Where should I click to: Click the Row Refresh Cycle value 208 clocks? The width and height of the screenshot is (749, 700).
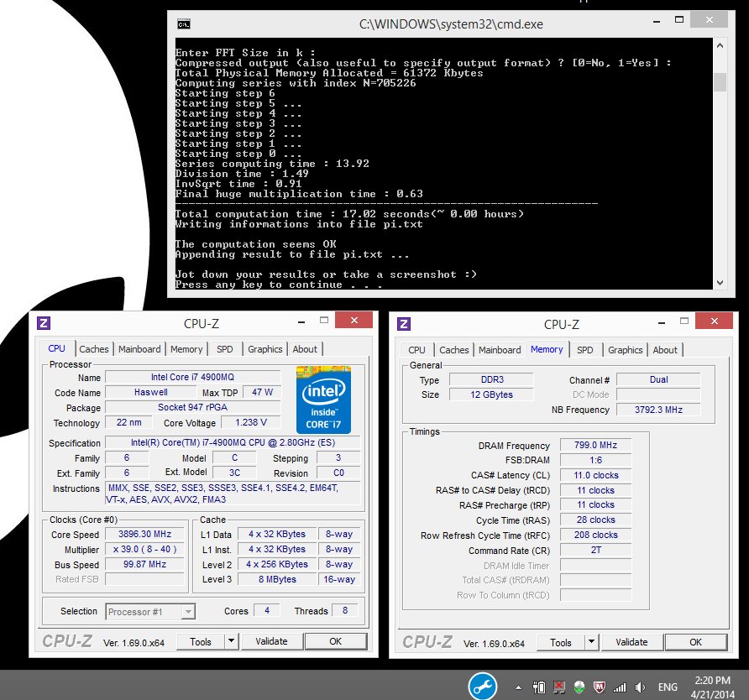point(595,535)
